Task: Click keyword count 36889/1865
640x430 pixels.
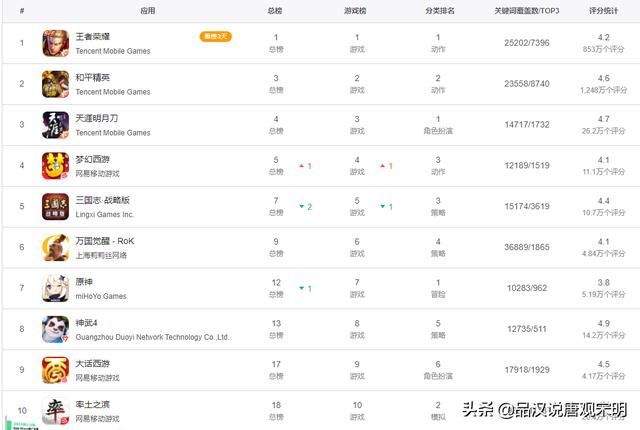Action: point(527,247)
